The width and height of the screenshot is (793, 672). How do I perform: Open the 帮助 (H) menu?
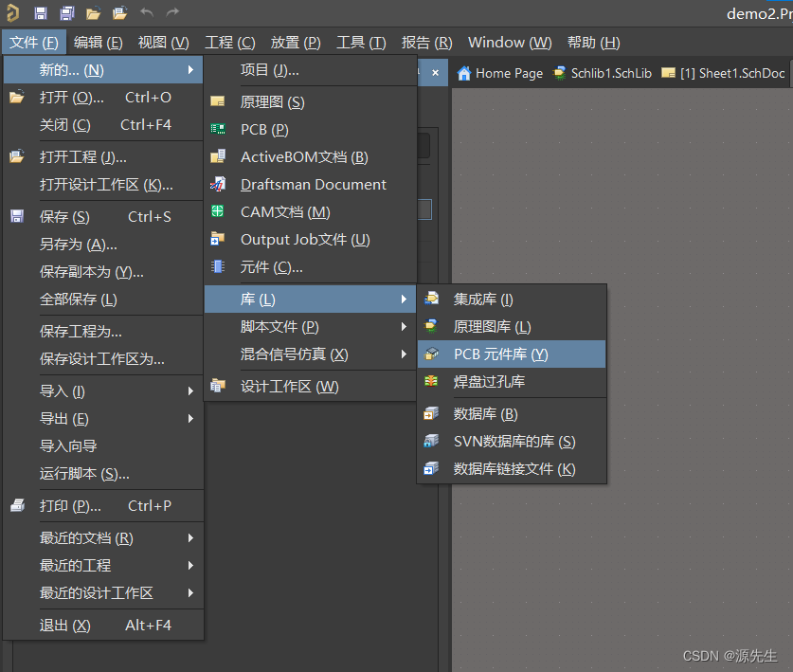coord(594,42)
